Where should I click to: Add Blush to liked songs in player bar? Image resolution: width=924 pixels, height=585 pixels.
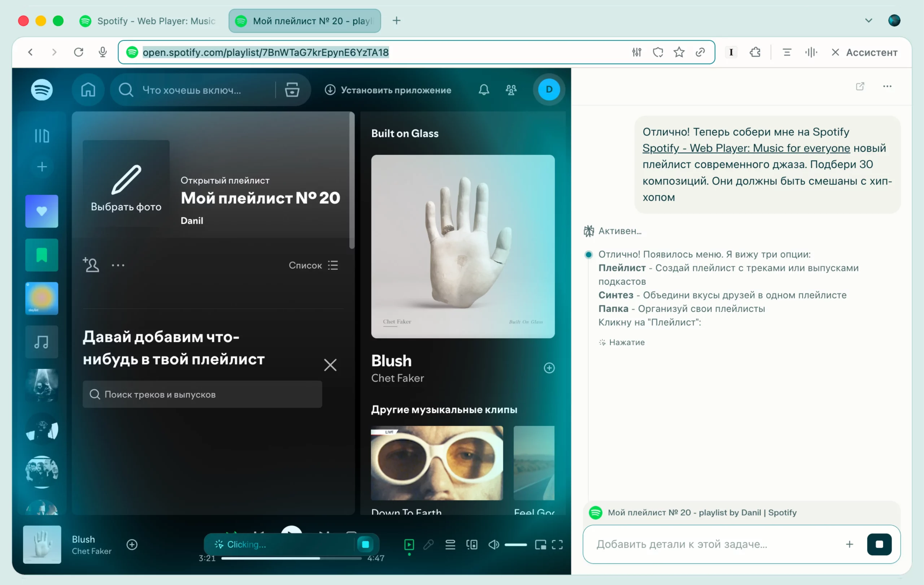132,544
